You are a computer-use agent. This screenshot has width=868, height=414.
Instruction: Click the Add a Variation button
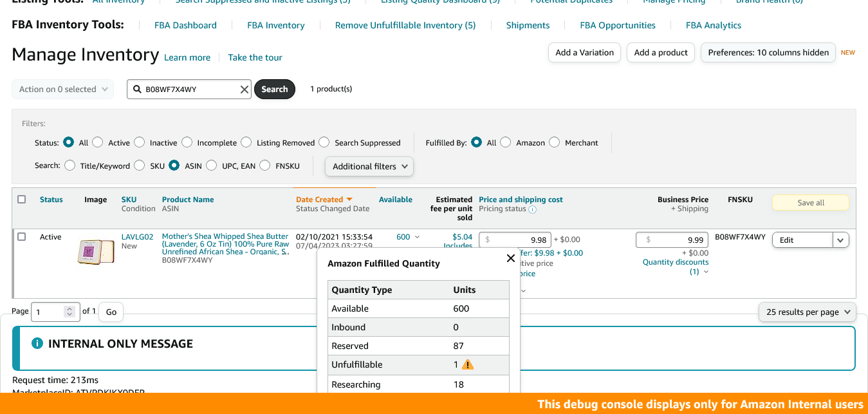pos(585,53)
